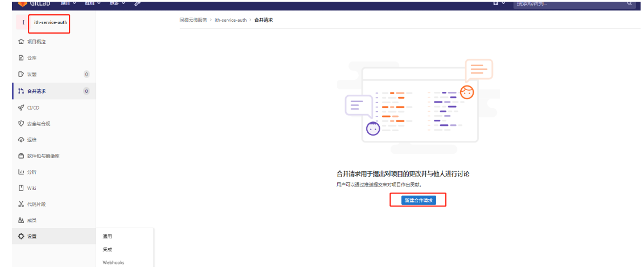Click the top search input field
The height and width of the screenshot is (268, 644).
[569, 3]
